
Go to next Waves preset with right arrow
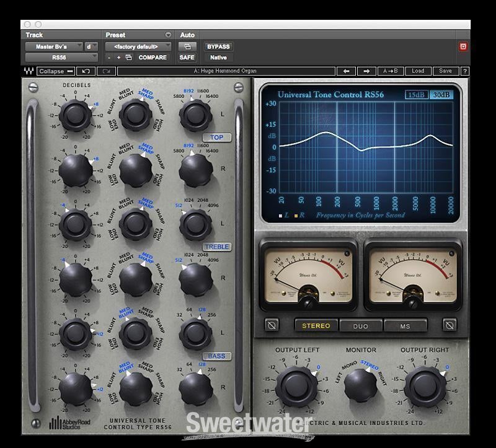366,71
